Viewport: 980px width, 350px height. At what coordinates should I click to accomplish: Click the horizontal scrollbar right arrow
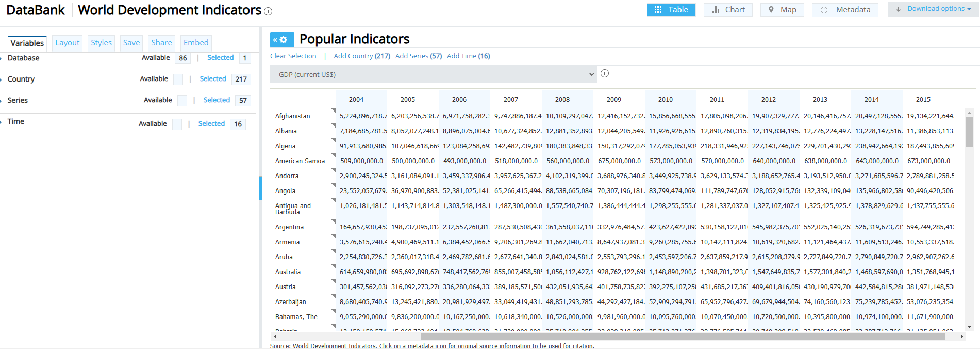tap(961, 336)
